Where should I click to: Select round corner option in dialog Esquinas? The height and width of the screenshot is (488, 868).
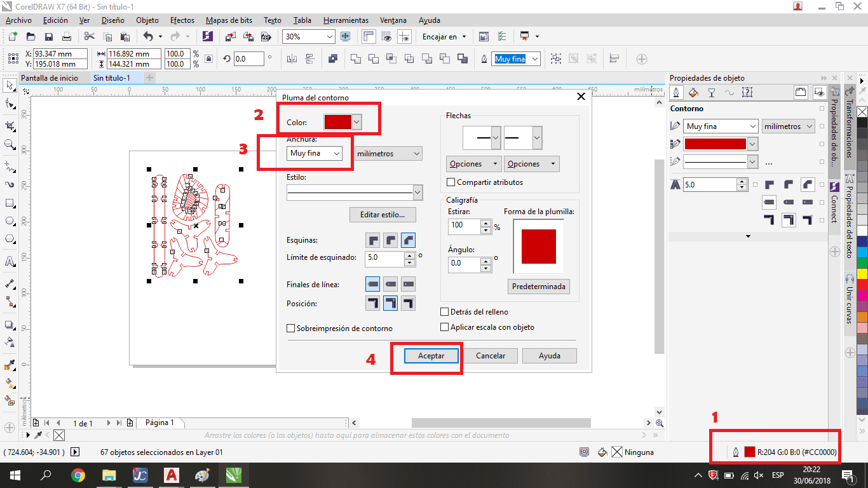[390, 240]
